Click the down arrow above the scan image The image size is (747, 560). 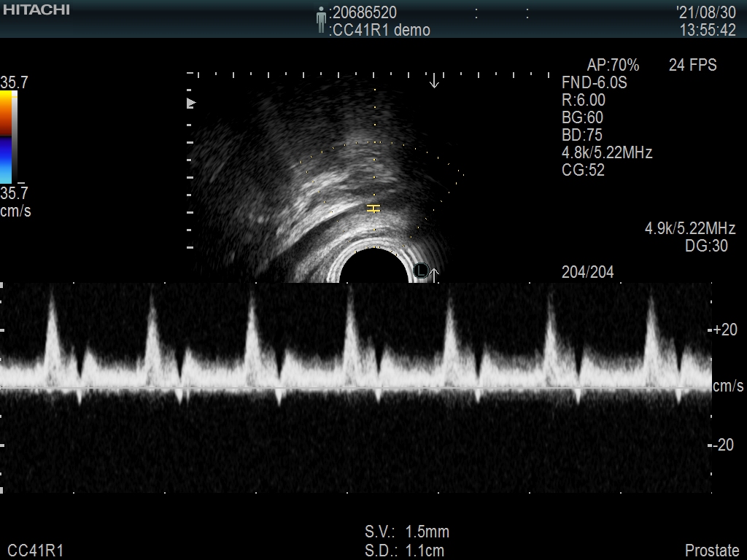[434, 80]
